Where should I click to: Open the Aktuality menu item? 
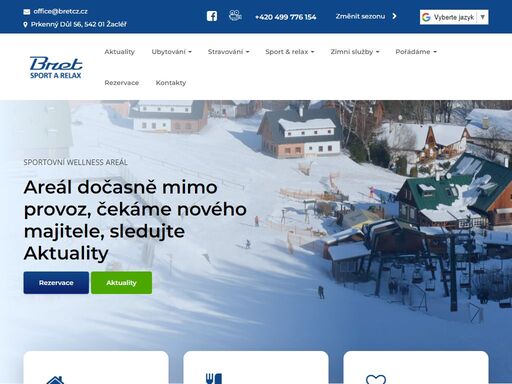pos(119,52)
